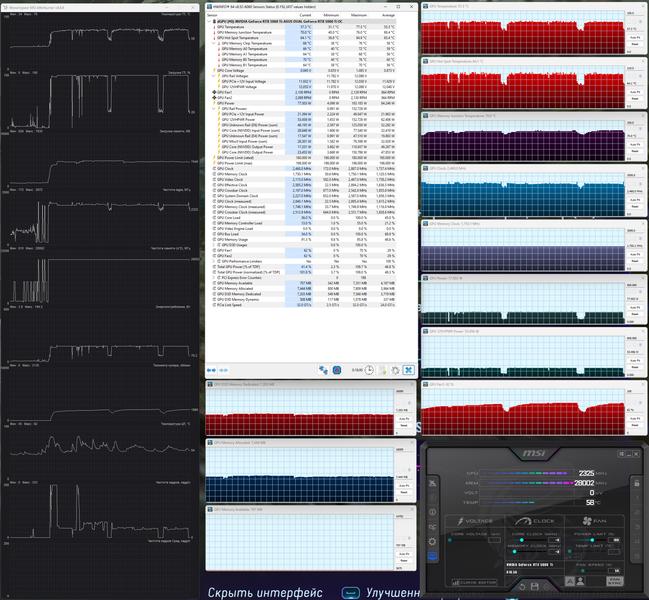649x600 pixels.
Task: Open the HWiNFO network remote icon
Action: point(323,370)
